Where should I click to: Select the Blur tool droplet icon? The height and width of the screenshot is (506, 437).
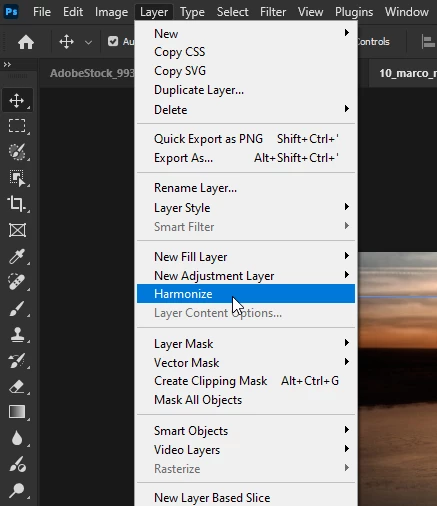(x=17, y=438)
